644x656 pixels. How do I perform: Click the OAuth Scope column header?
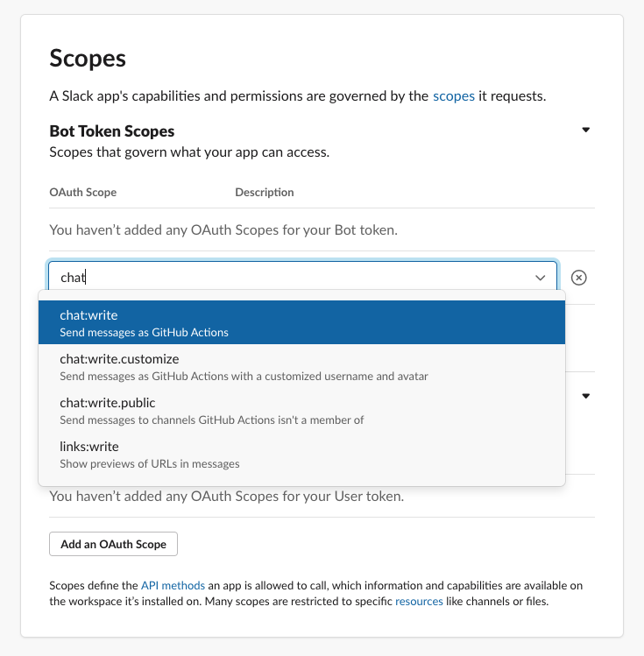coord(83,192)
